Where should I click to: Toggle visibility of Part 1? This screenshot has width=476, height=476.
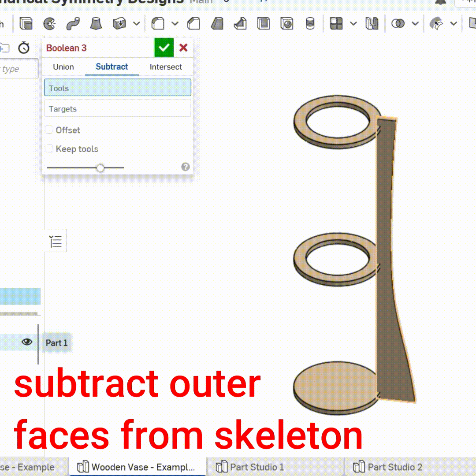(28, 342)
